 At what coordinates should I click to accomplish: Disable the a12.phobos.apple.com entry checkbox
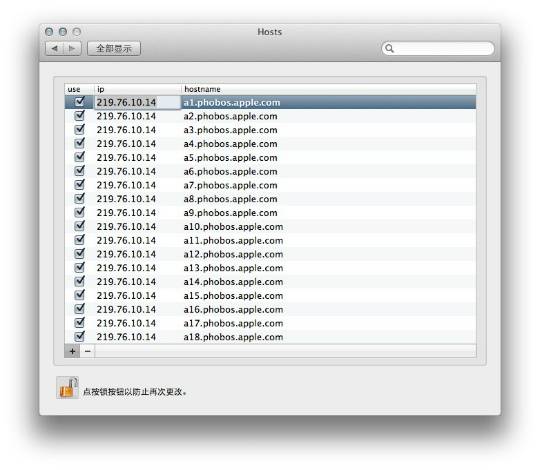[80, 253]
